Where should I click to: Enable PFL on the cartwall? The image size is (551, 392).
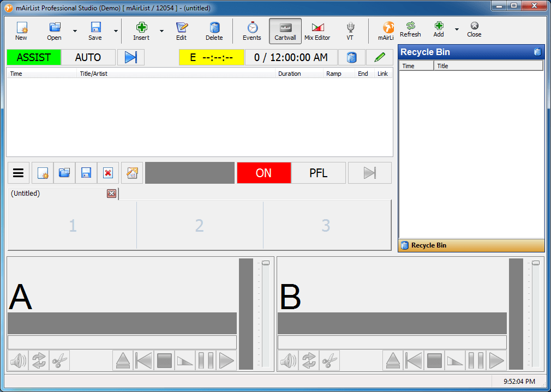(x=318, y=173)
